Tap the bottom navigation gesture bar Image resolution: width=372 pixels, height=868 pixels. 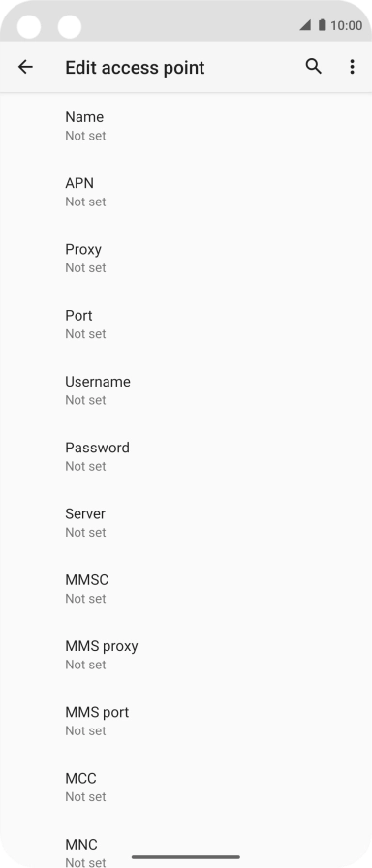coord(186,857)
